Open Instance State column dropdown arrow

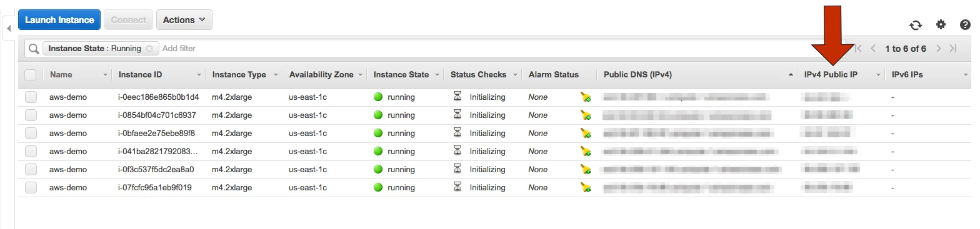point(438,75)
